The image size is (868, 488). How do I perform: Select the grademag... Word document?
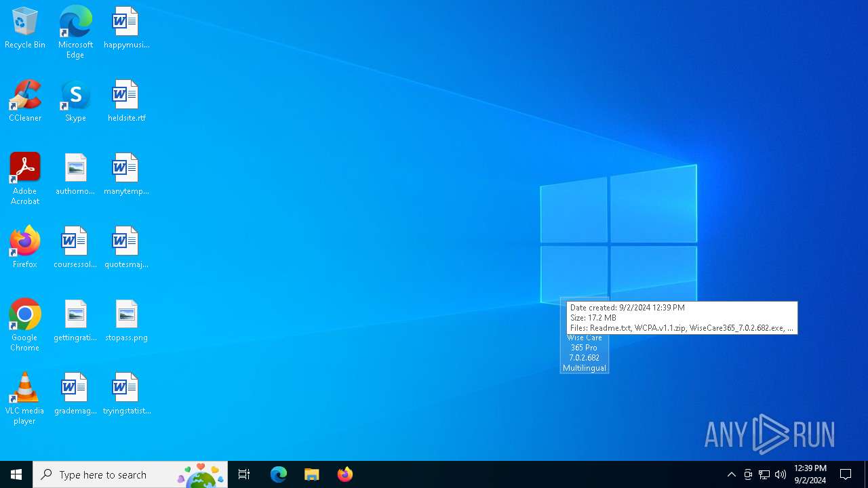click(x=75, y=394)
